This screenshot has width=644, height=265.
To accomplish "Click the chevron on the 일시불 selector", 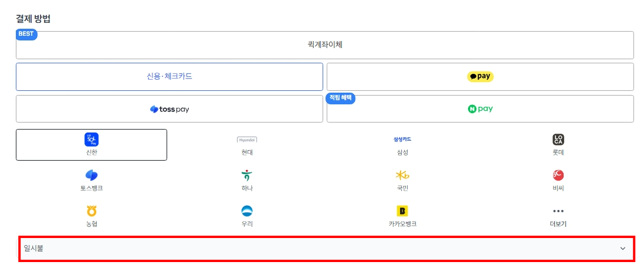I will tap(623, 249).
